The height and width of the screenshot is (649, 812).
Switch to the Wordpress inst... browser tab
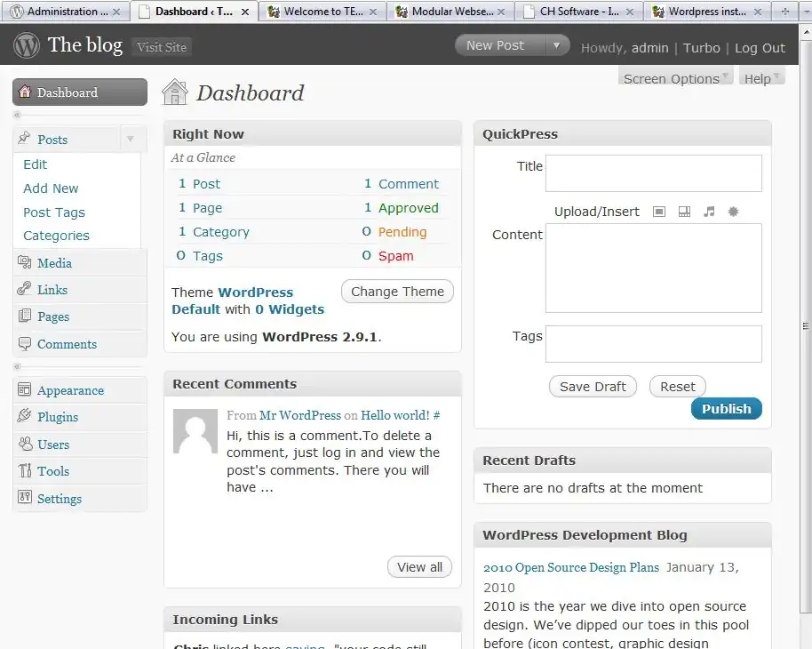(x=708, y=12)
